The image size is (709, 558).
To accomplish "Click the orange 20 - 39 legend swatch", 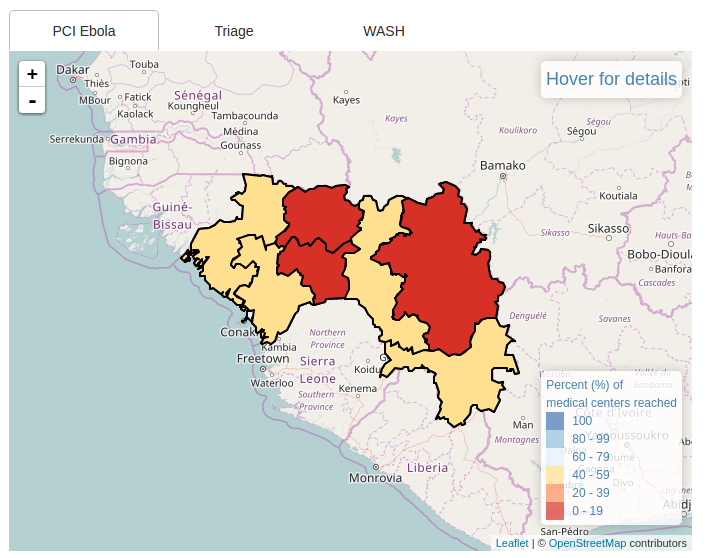I will pyautogui.click(x=555, y=493).
